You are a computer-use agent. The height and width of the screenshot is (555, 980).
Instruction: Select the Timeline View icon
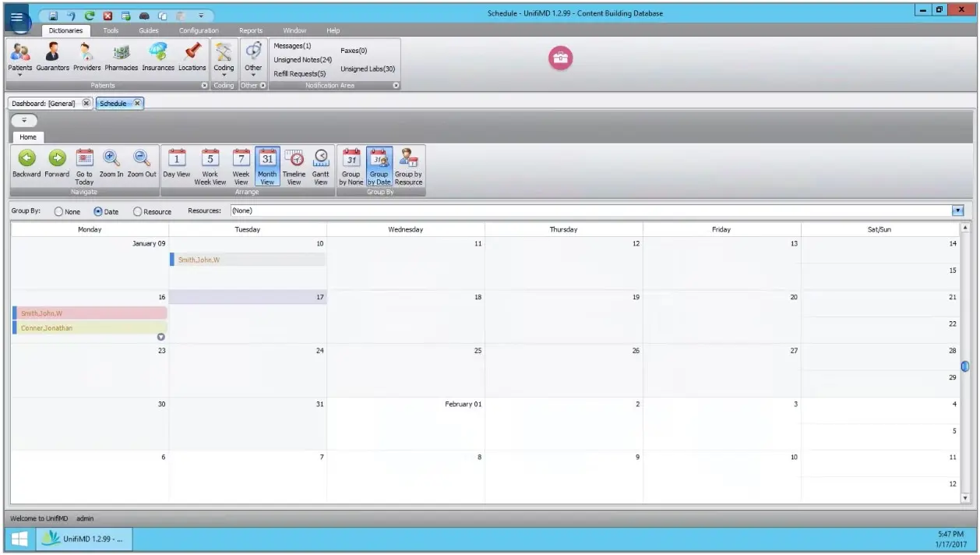pos(294,165)
